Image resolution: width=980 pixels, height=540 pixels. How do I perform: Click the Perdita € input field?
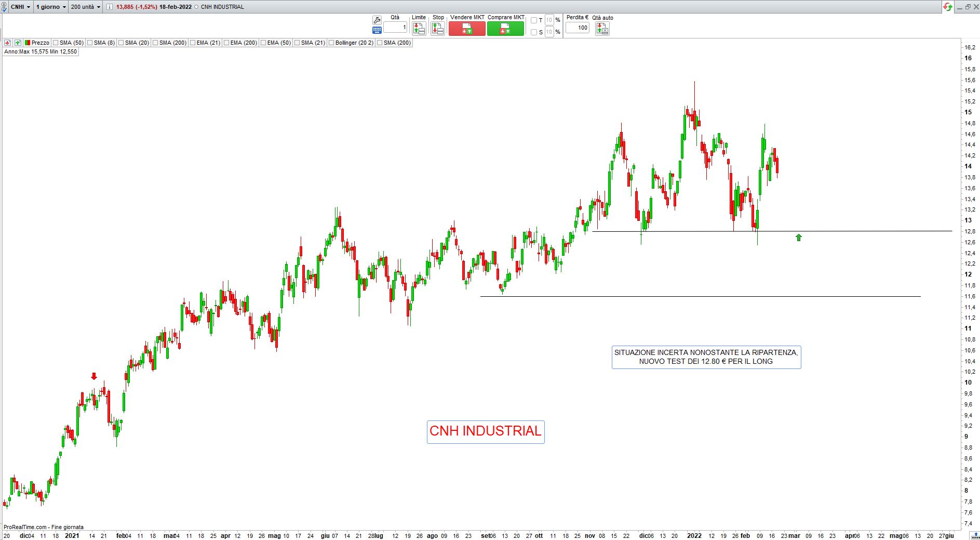[577, 28]
